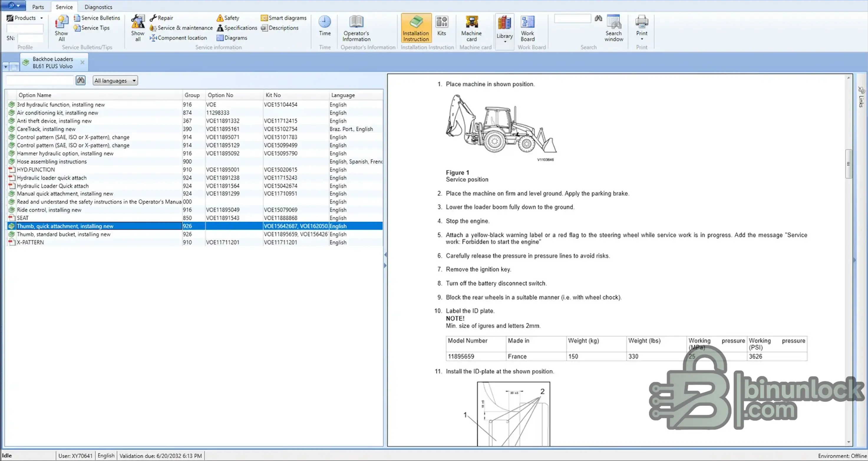Viewport: 868px width, 461px height.
Task: Switch to the Service tab
Action: coord(64,7)
